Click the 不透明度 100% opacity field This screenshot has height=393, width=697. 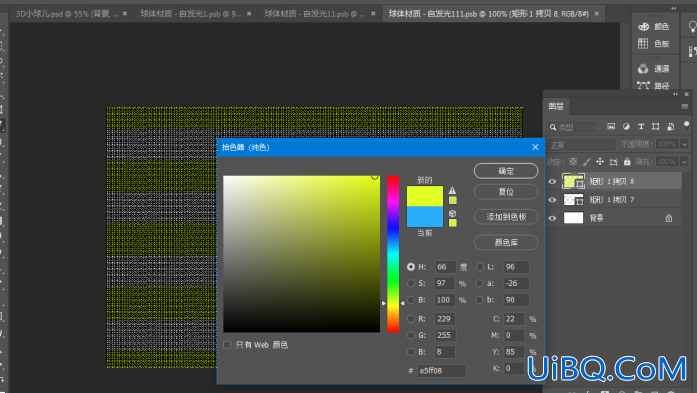pyautogui.click(x=667, y=144)
